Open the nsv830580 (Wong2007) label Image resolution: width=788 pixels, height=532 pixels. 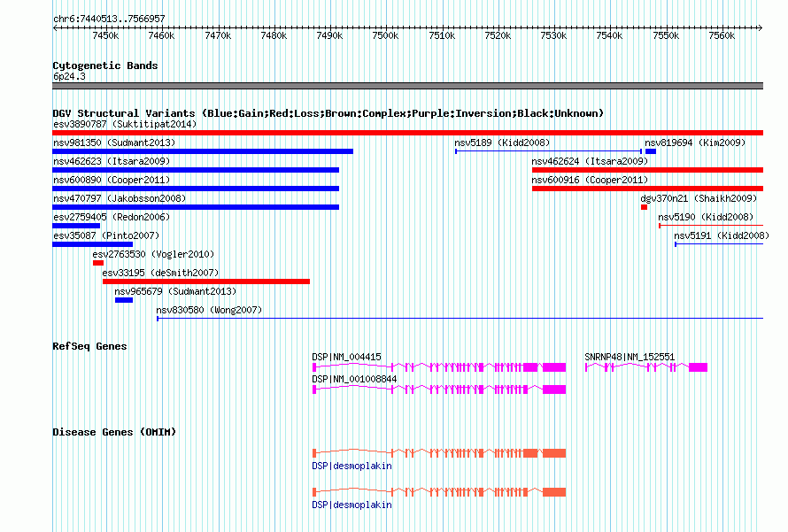pyautogui.click(x=209, y=310)
